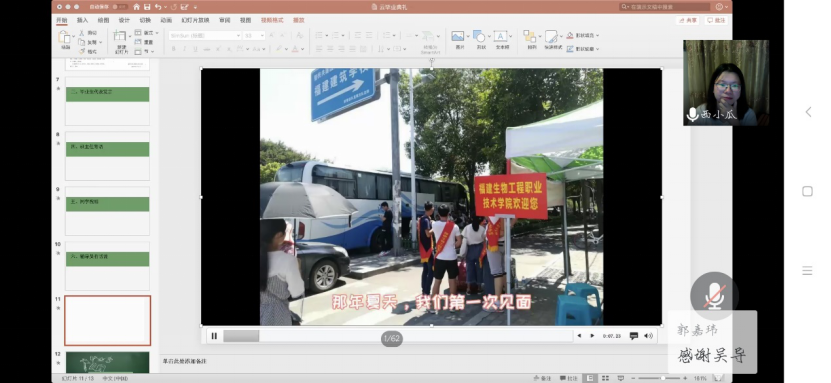831x383 pixels.
Task: Pause the slide video playback
Action: pyautogui.click(x=214, y=336)
